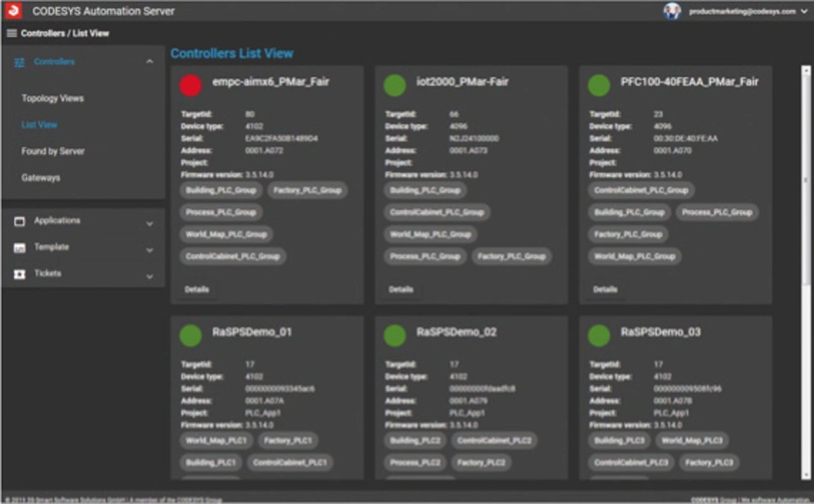
Task: Click the World_Map_PLC1 chip
Action: tap(216, 440)
